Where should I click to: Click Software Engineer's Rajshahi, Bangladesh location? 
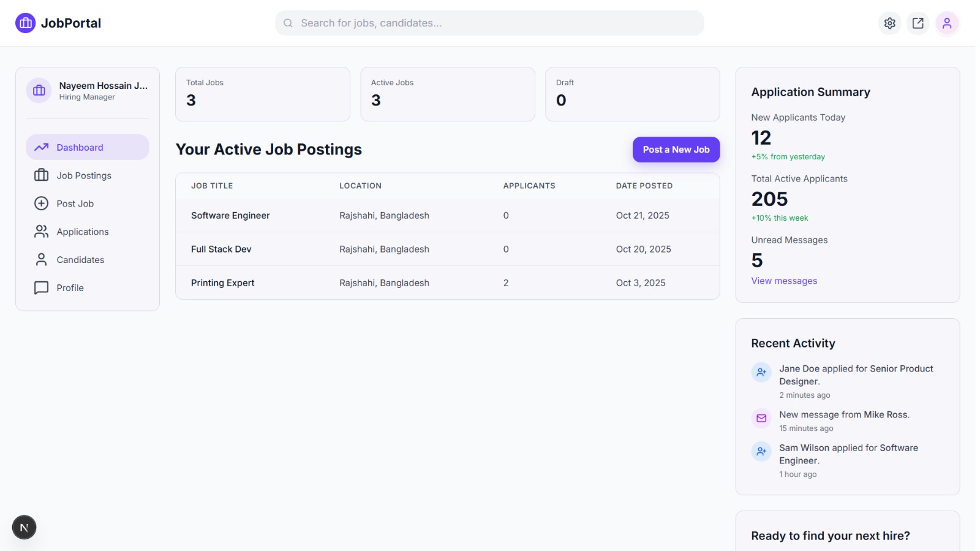384,215
